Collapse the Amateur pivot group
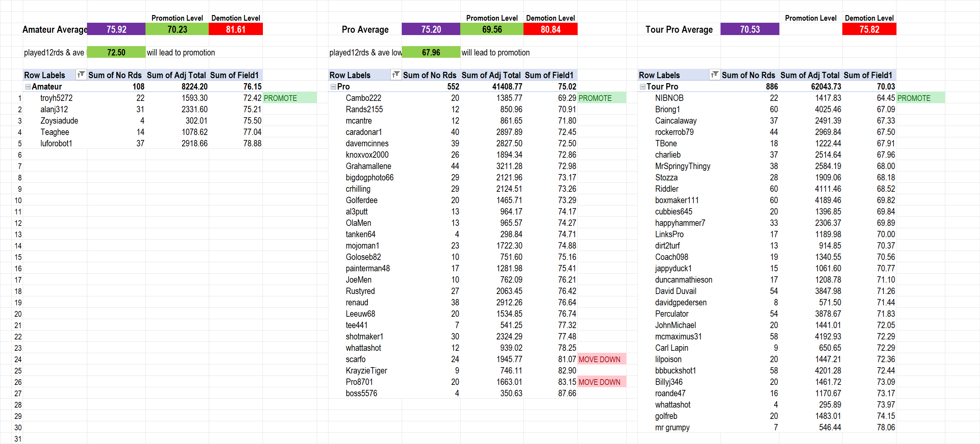 coord(28,87)
